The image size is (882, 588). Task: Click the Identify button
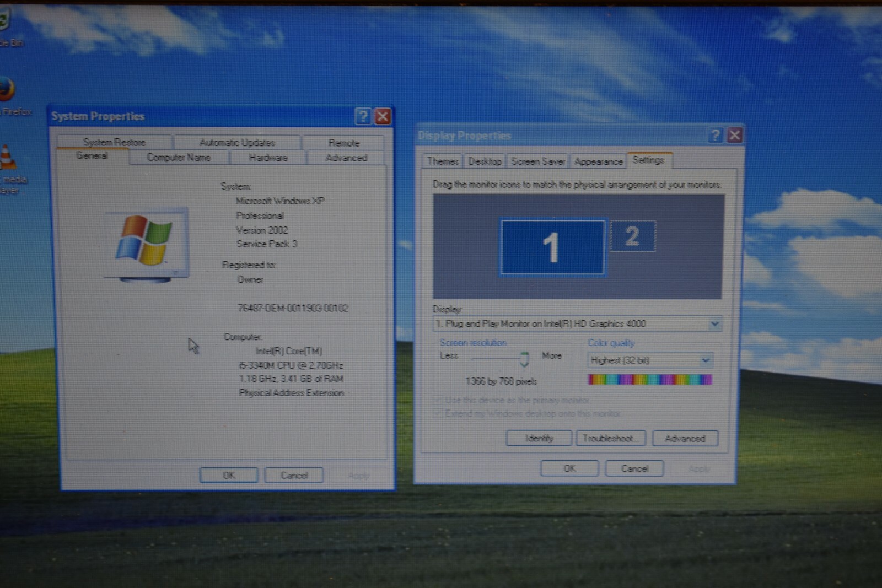539,438
